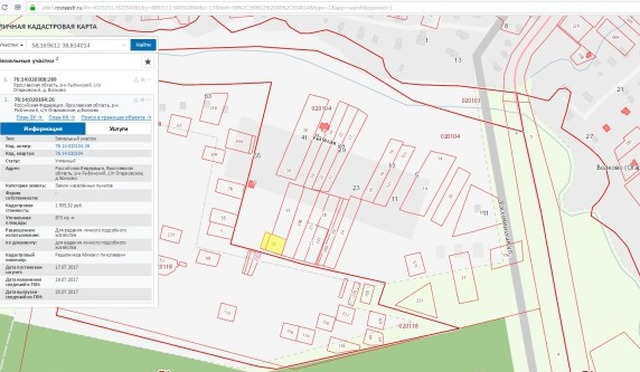Open Поиск в границах объекта link
Image resolution: width=640 pixels, height=372 pixels.
click(116, 117)
